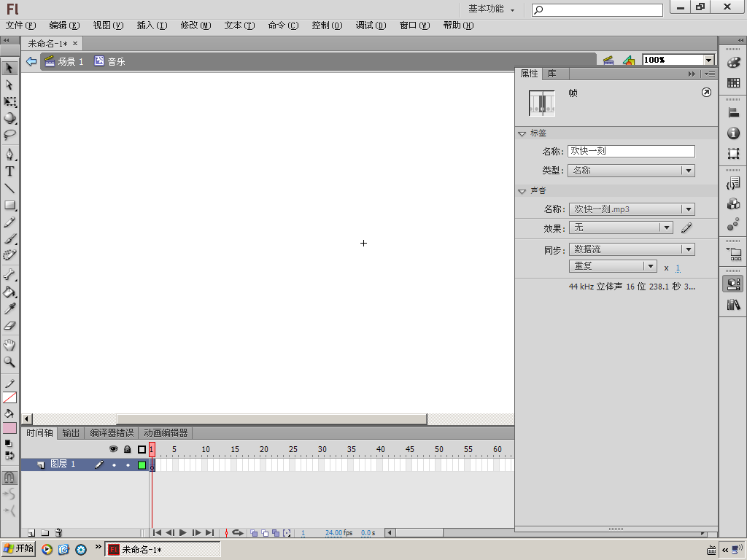747x560 pixels.
Task: Toggle lock for all layers
Action: tap(127, 449)
